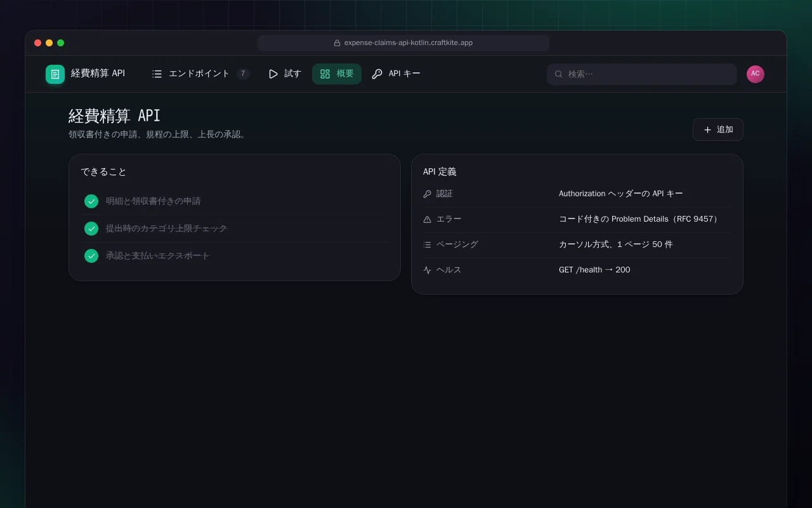Click the 経費精算 API brand title in header
The image size is (812, 508).
point(98,74)
